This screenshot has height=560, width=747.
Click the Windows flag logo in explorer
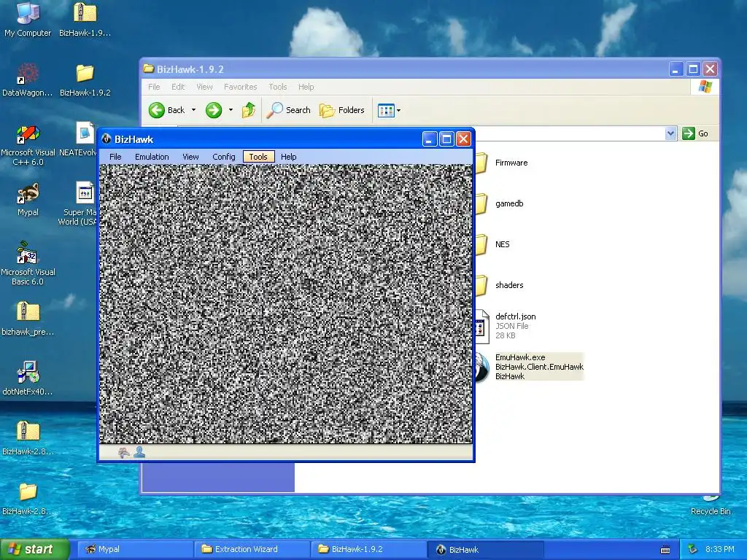pyautogui.click(x=705, y=87)
